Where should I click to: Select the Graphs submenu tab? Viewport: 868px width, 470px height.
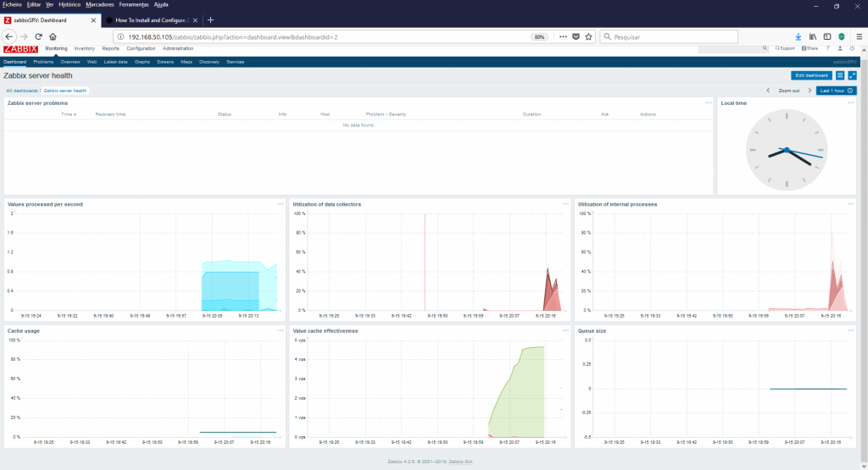coord(142,62)
